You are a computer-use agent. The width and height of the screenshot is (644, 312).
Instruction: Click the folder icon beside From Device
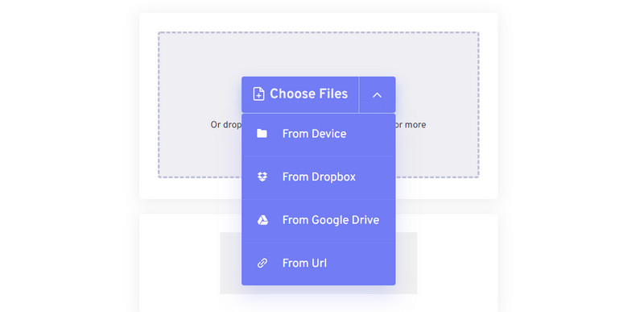pos(262,134)
